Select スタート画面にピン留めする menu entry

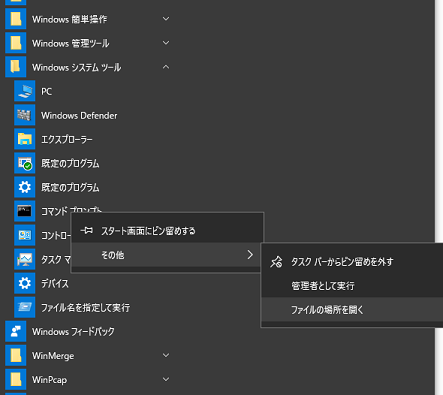(x=167, y=231)
